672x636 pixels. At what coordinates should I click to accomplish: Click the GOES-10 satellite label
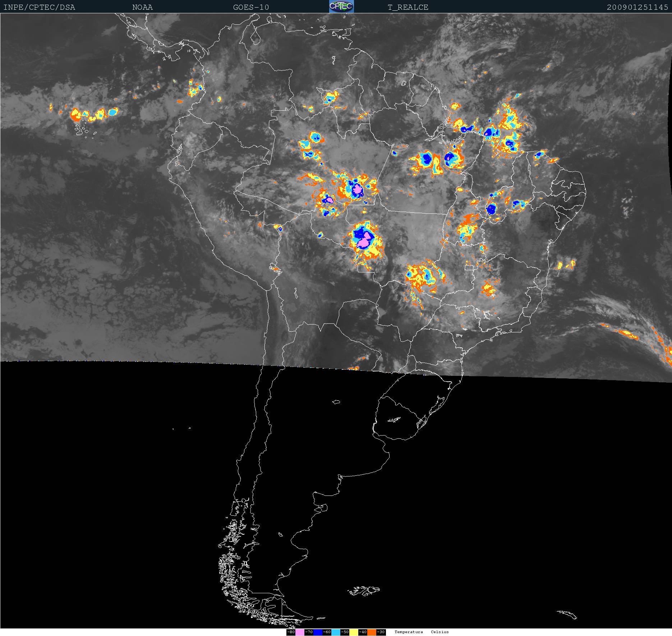click(251, 7)
